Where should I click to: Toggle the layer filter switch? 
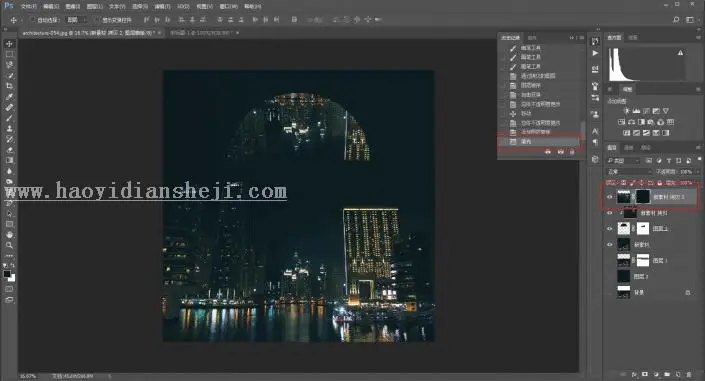tap(699, 160)
